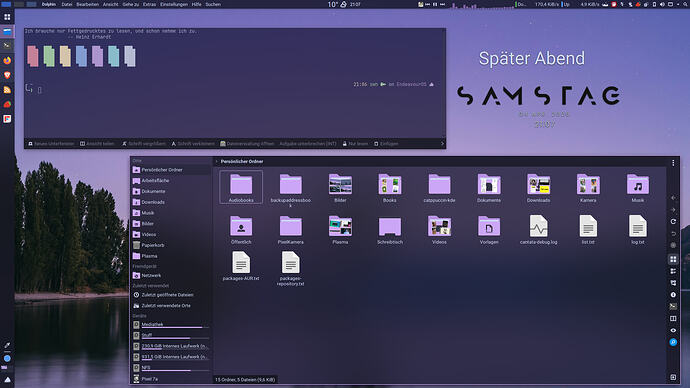
Task: Open the Dolphin file manager dock icon
Action: point(7,32)
